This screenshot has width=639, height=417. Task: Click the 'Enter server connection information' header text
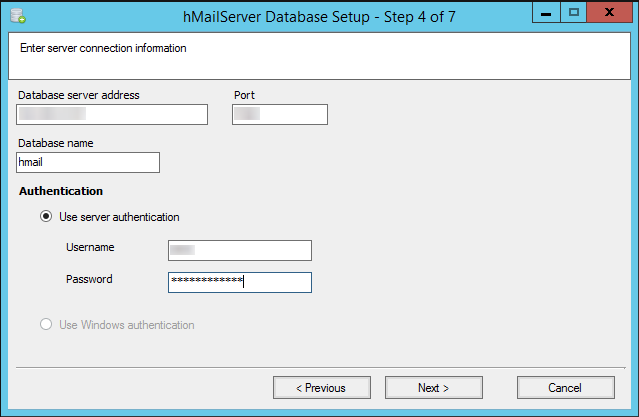coord(103,47)
